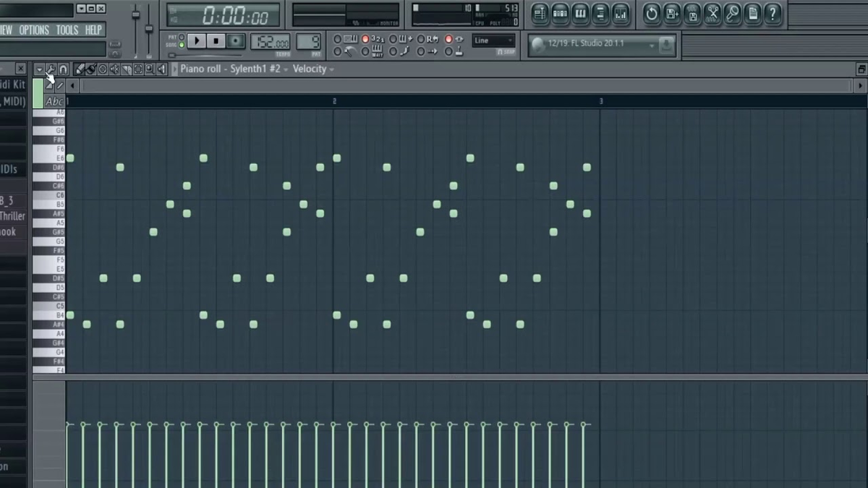This screenshot has width=868, height=488.
Task: Select the pencil Draw tool
Action: tap(80, 69)
